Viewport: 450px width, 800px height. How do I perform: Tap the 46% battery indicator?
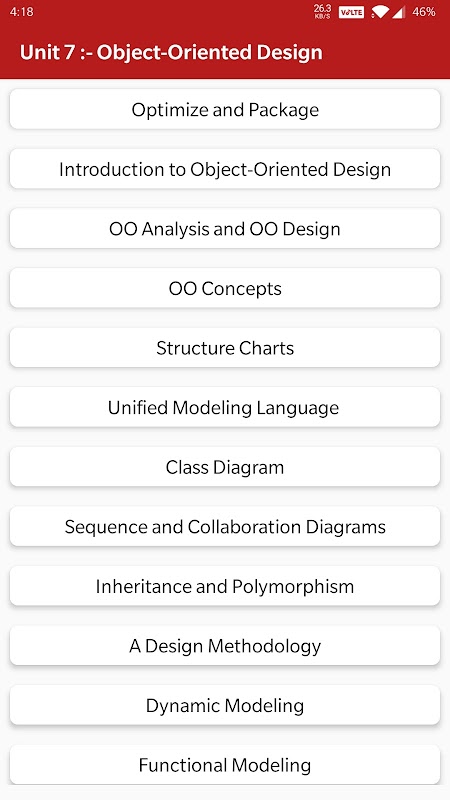pos(424,12)
